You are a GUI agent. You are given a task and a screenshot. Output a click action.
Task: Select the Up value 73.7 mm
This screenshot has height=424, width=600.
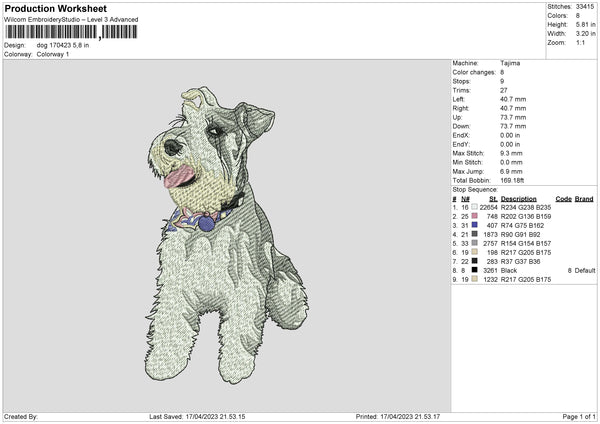(x=513, y=117)
